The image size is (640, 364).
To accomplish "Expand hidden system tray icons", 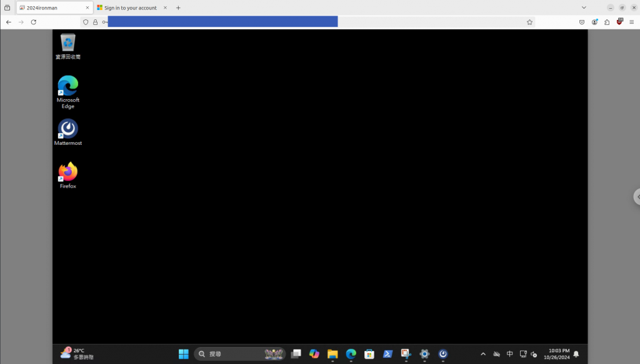I will 483,354.
